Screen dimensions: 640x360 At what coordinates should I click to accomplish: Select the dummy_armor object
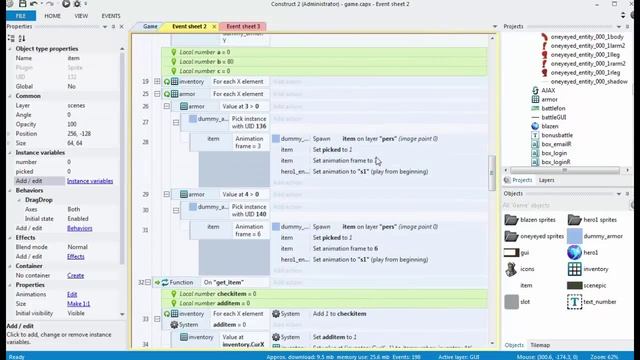(x=595, y=236)
